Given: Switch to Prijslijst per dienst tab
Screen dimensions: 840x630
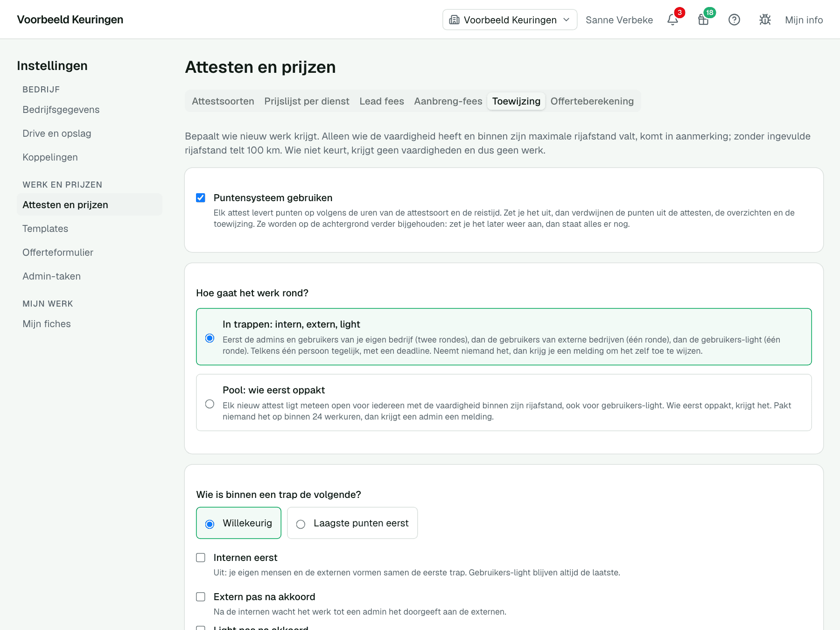Looking at the screenshot, I should pos(307,101).
